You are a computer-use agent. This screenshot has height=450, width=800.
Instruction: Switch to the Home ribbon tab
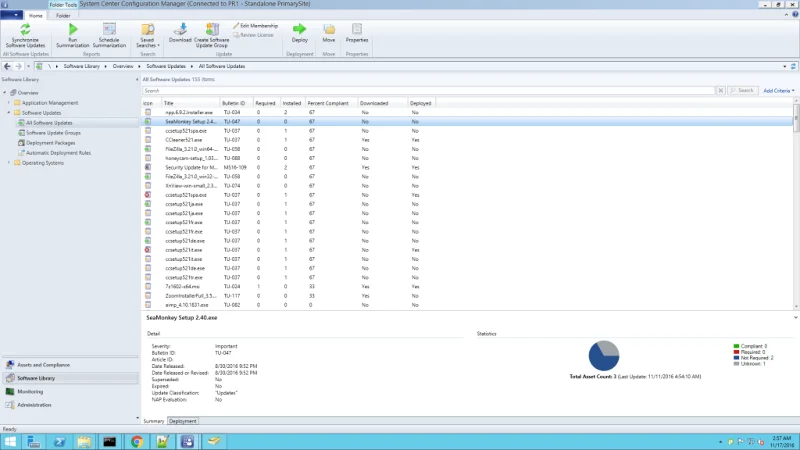36,16
